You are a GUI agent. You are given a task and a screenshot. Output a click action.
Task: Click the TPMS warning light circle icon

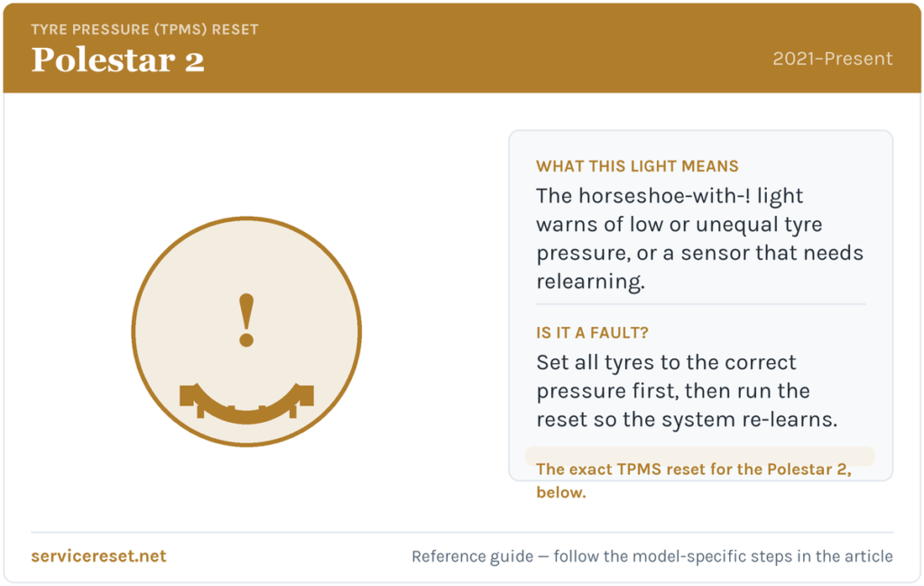246,331
